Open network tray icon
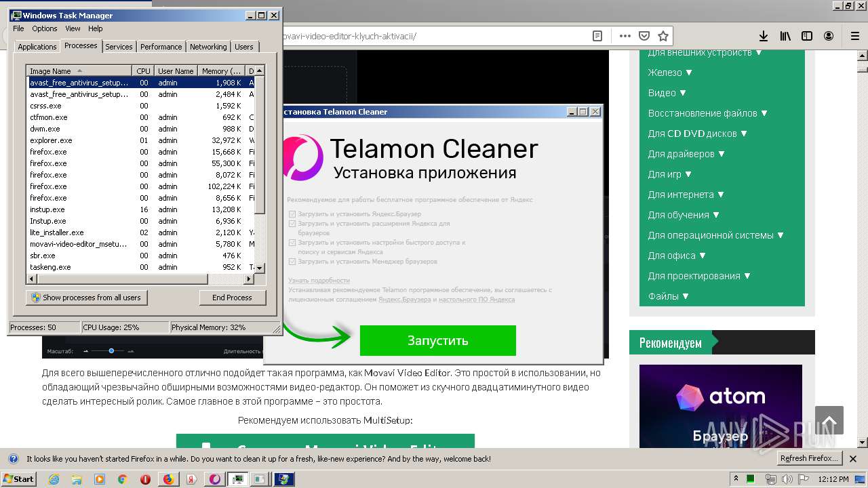 [x=771, y=479]
